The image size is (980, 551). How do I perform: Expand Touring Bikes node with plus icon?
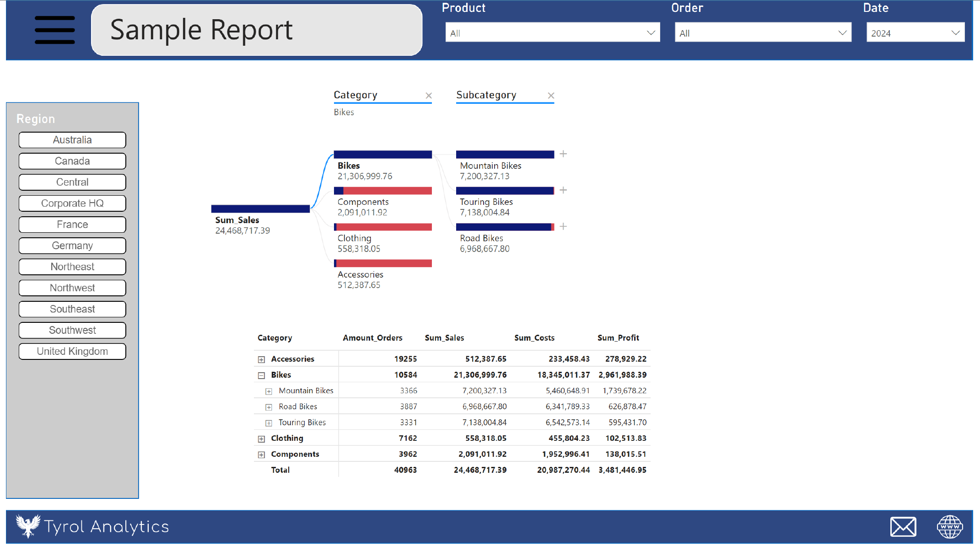pos(563,190)
